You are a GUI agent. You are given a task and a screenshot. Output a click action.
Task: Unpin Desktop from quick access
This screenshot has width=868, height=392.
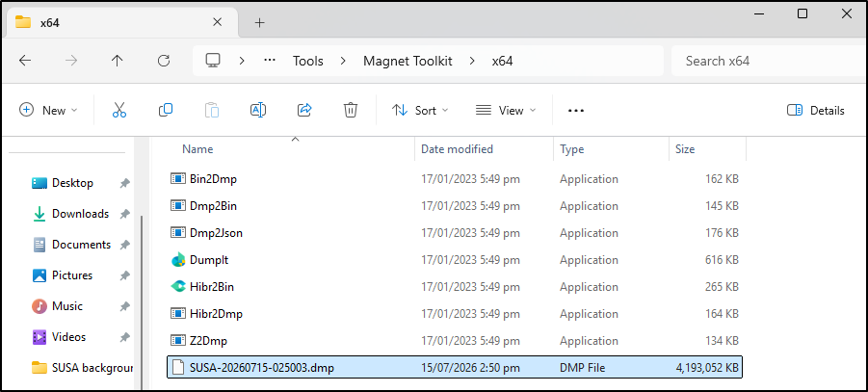[125, 183]
